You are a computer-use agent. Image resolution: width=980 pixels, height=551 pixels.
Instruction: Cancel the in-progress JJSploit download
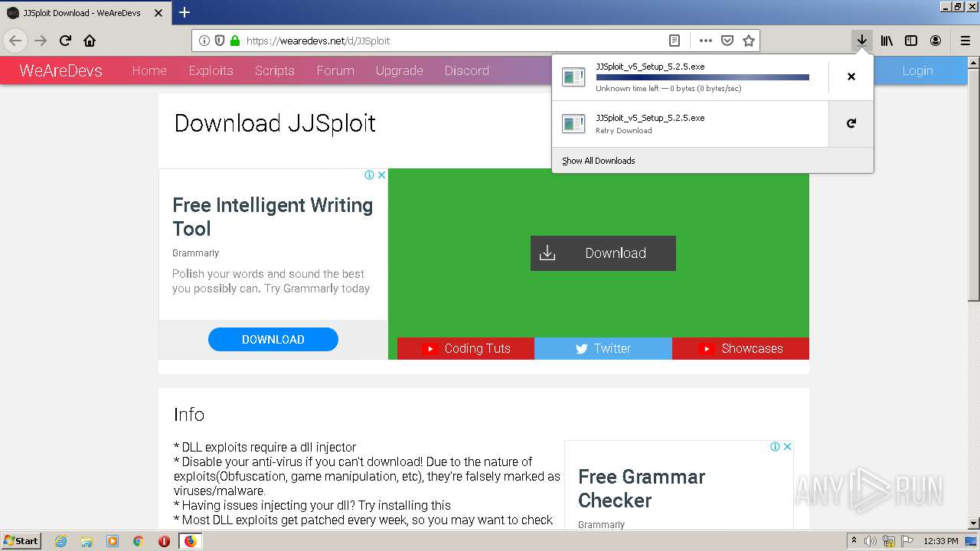(851, 77)
